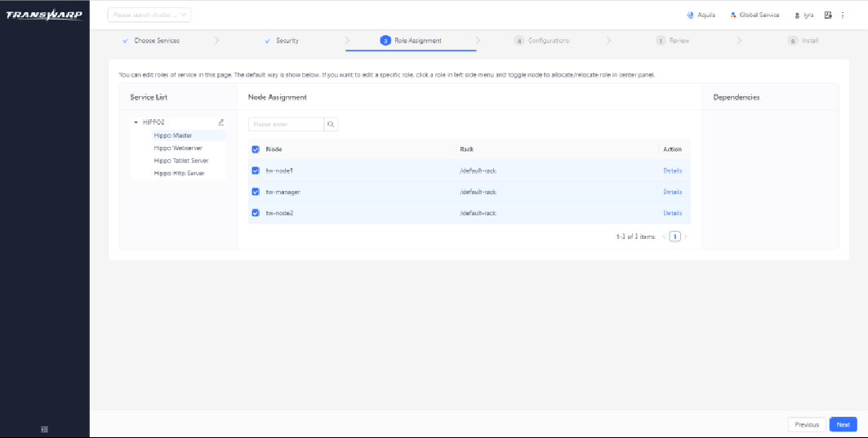Collapse the sidebar with the bottom menu icon
This screenshot has width=868, height=438.
pos(45,429)
